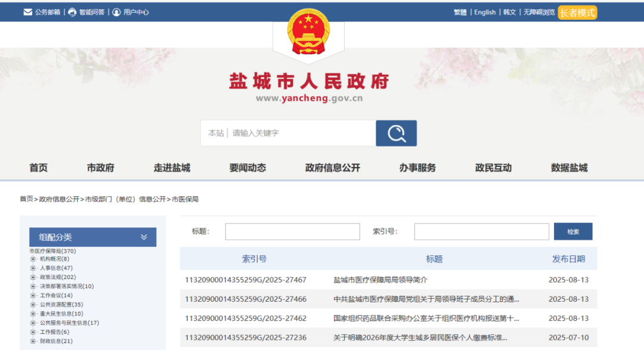Expand the 人事信息(47) tree node
The height and width of the screenshot is (350, 644).
[x=33, y=268]
